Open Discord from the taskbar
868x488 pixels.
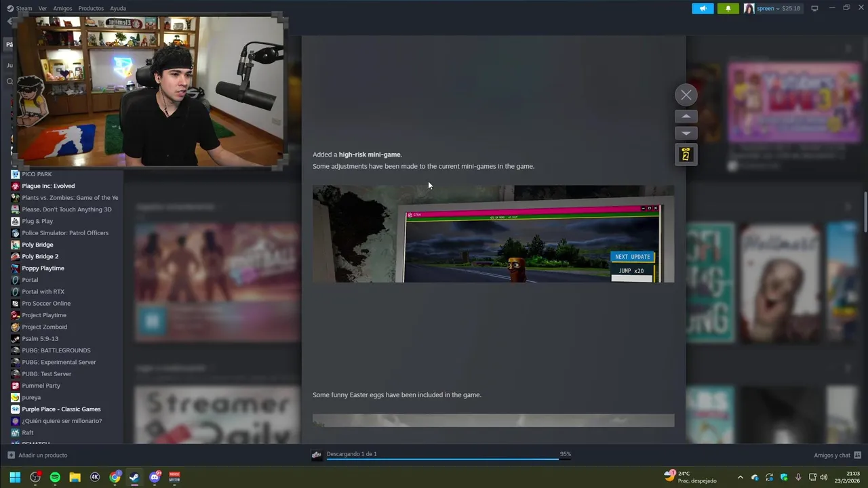155,477
